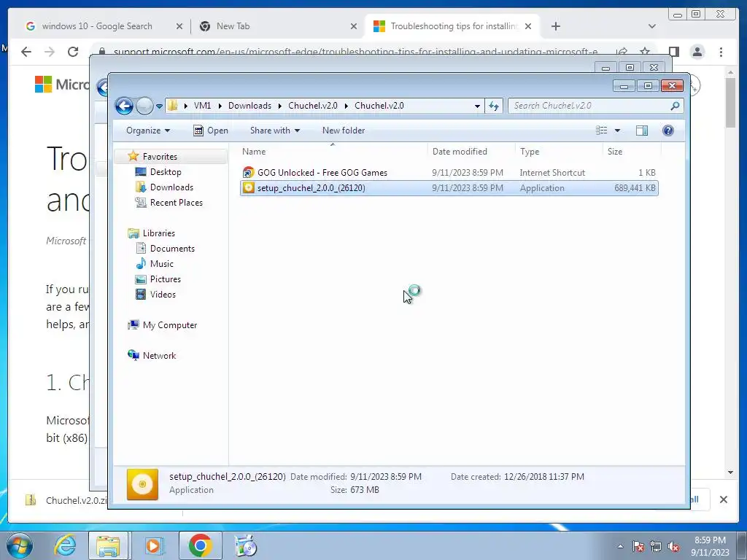Viewport: 747px width, 560px height.
Task: Click the large disc thumbnail in details pane
Action: tap(142, 484)
